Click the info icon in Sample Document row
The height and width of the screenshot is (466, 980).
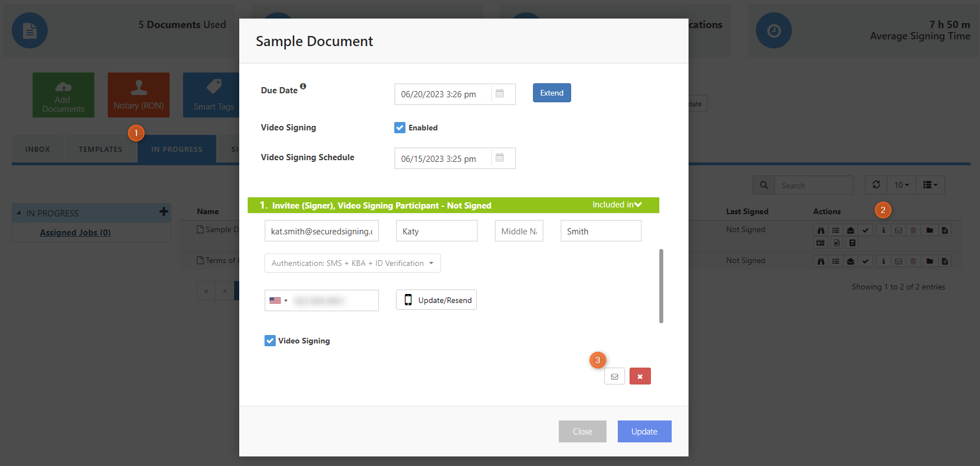pos(883,230)
